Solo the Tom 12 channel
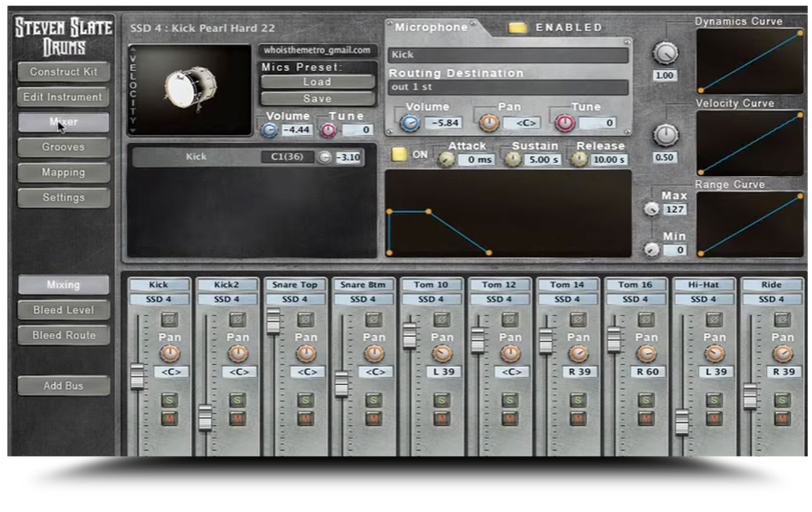812x512 pixels. tap(509, 400)
